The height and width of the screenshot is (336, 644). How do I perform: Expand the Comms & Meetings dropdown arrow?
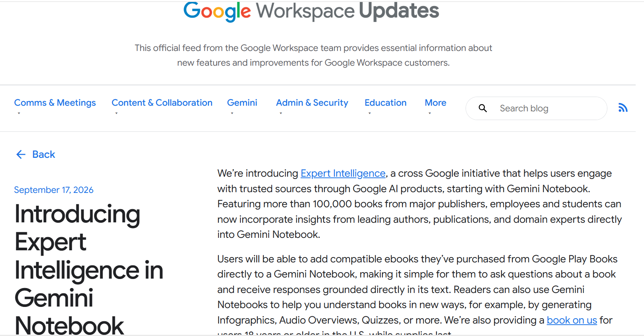point(19,113)
